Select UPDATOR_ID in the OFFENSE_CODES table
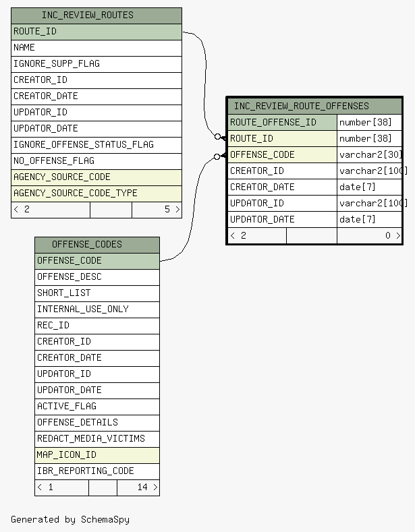415x532 pixels. [x=97, y=374]
